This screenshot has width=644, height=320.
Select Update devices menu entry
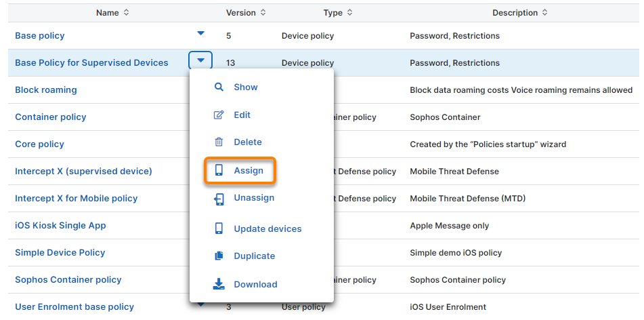(267, 229)
